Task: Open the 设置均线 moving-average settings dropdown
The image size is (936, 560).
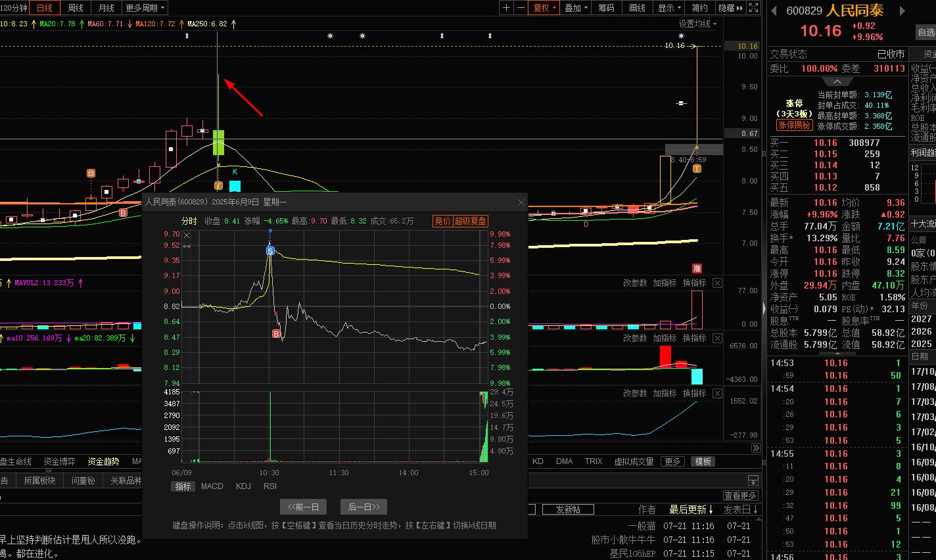Action: click(x=697, y=24)
